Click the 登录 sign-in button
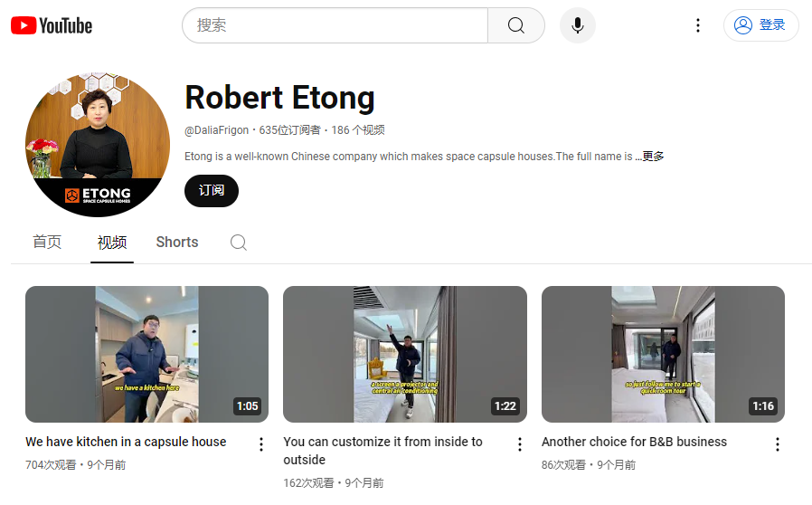812x505 pixels. pyautogui.click(x=760, y=25)
